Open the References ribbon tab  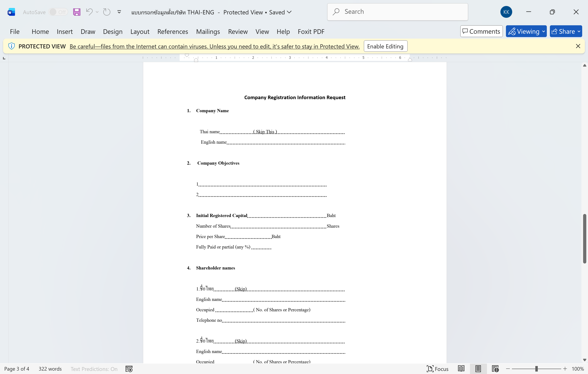173,32
